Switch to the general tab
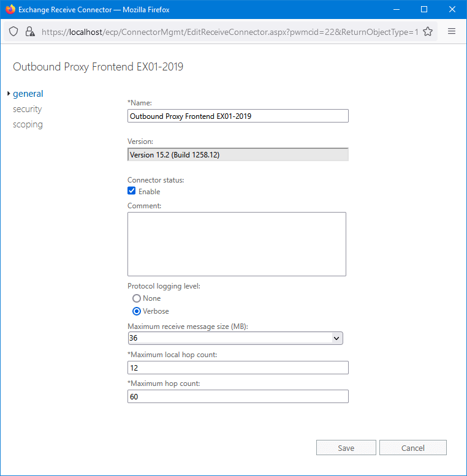The width and height of the screenshot is (467, 476). (28, 94)
